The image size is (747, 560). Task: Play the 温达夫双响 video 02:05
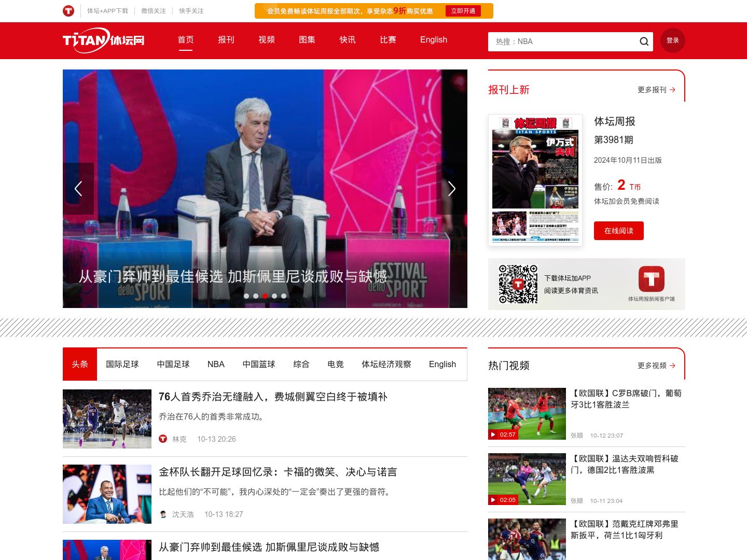pos(527,479)
